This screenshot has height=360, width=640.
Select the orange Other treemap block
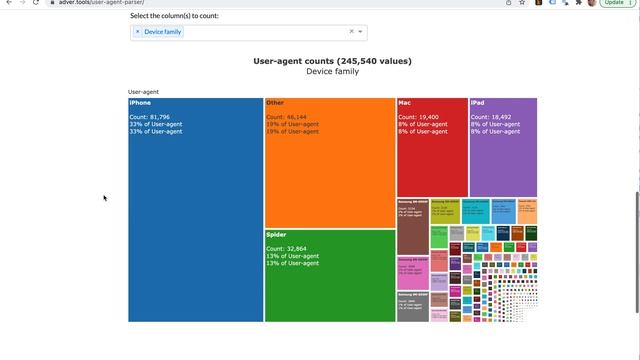coord(330,163)
